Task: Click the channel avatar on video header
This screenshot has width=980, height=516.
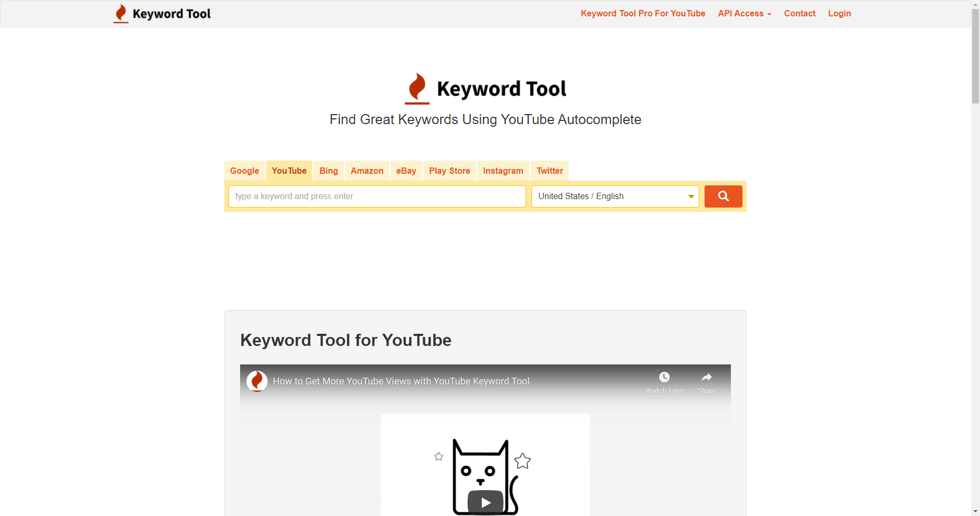Action: click(257, 381)
